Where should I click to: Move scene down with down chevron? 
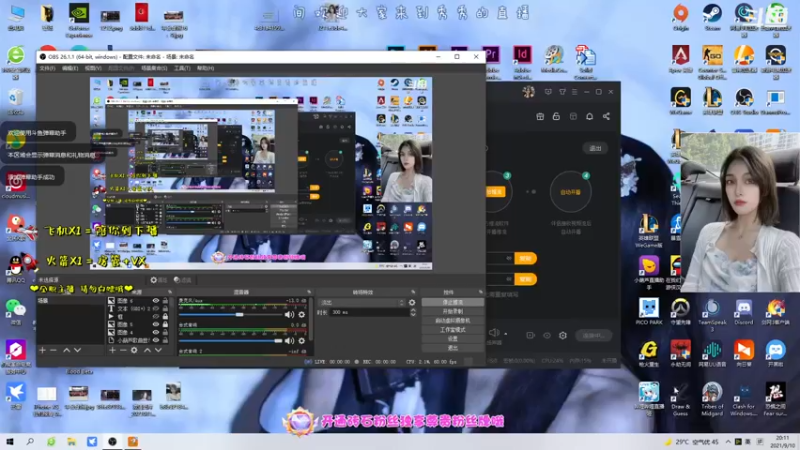click(x=78, y=350)
